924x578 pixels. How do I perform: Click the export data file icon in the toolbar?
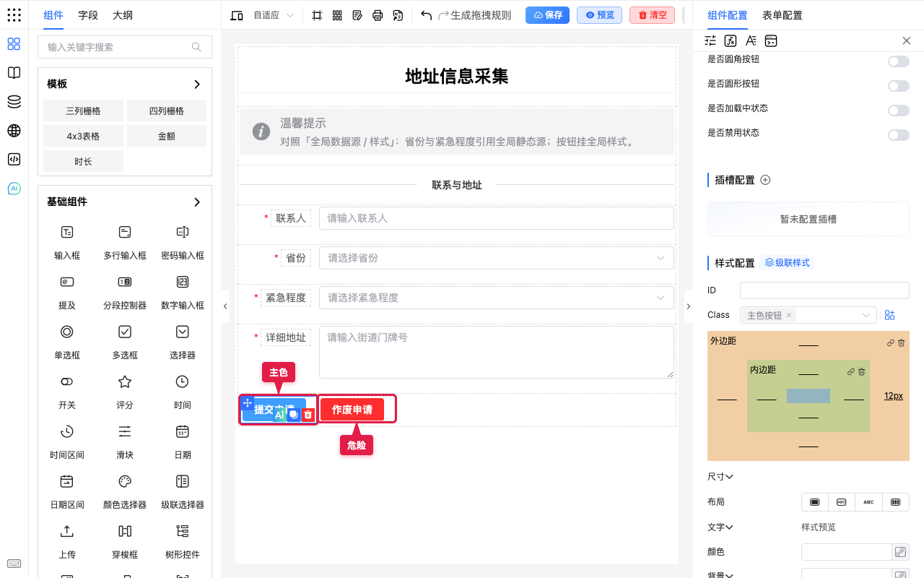click(x=398, y=15)
